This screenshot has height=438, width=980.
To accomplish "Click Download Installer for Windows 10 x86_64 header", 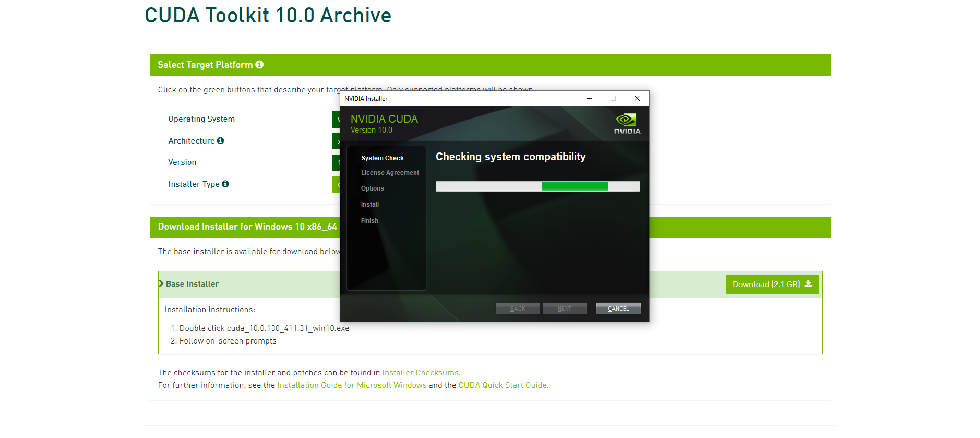I will click(247, 227).
